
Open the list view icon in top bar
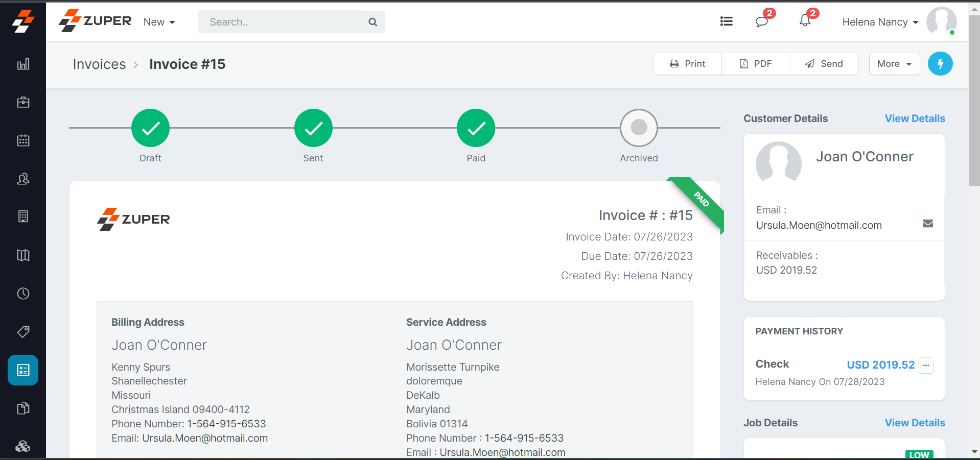(x=726, y=21)
